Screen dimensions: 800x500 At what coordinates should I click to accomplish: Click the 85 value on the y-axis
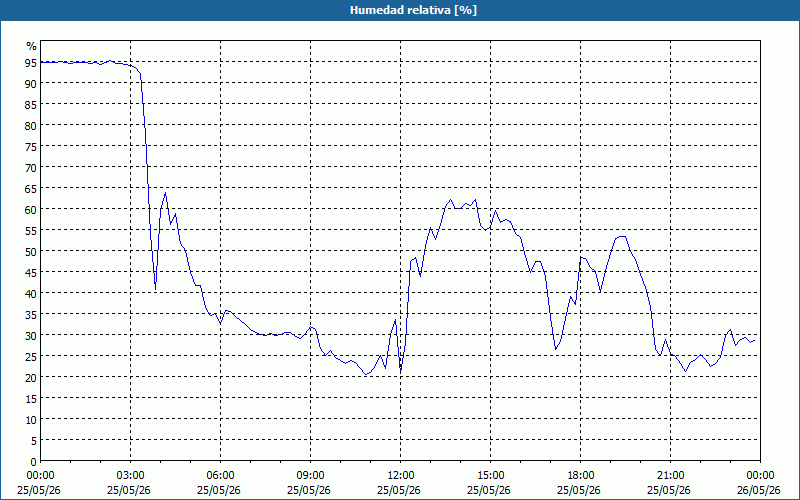(x=31, y=105)
